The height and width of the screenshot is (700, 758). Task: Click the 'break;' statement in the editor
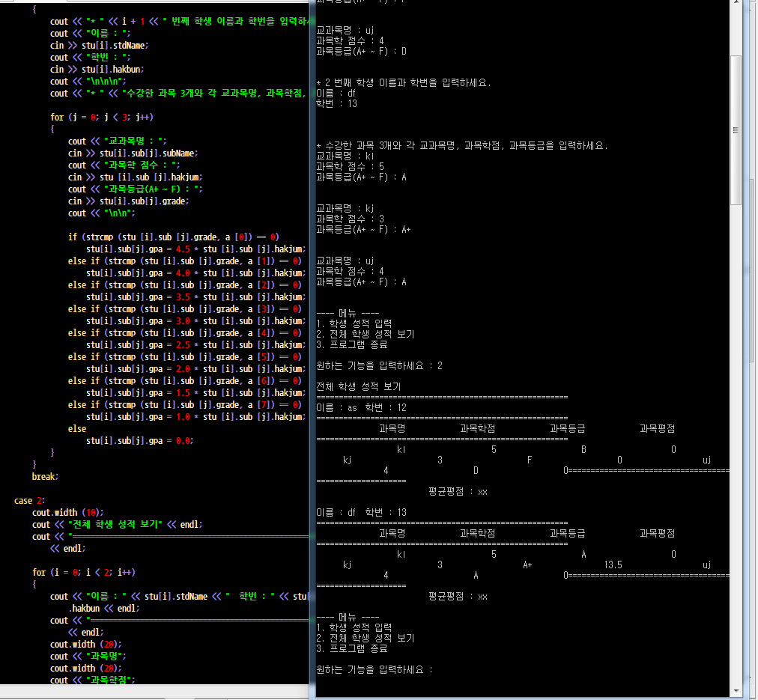45,476
